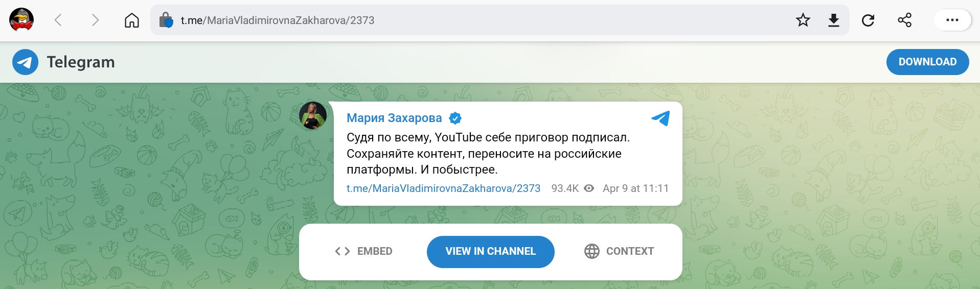Go back to the previous page

click(x=58, y=20)
